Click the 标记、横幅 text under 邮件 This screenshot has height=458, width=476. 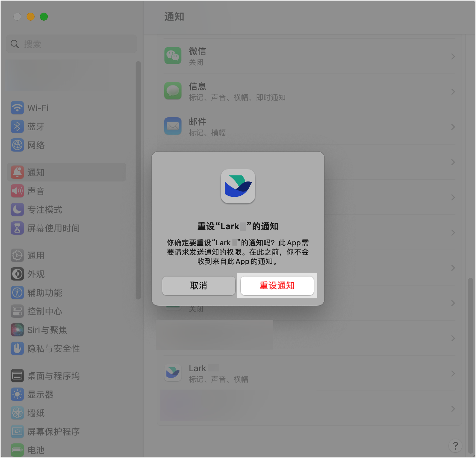click(207, 133)
